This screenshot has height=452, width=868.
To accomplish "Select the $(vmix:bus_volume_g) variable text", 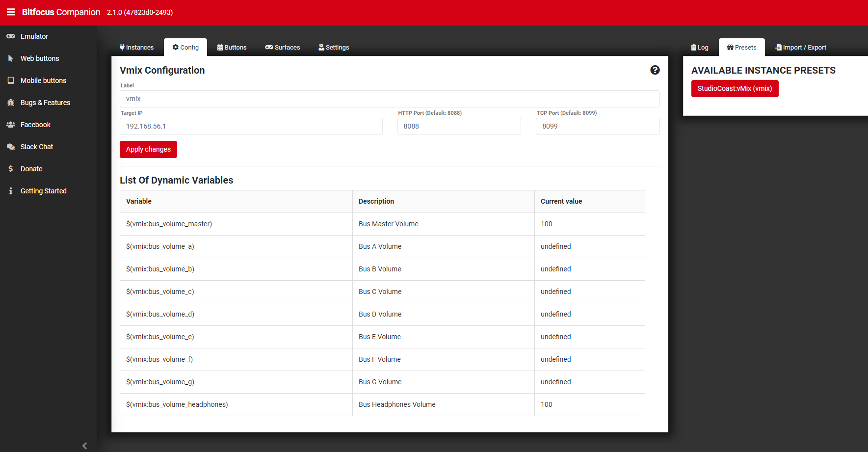I will tap(160, 382).
